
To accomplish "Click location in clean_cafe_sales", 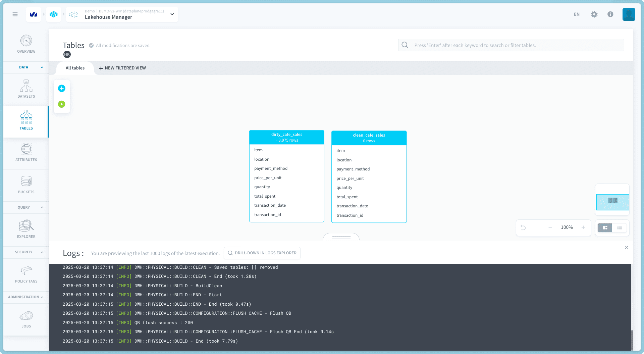I will point(344,160).
